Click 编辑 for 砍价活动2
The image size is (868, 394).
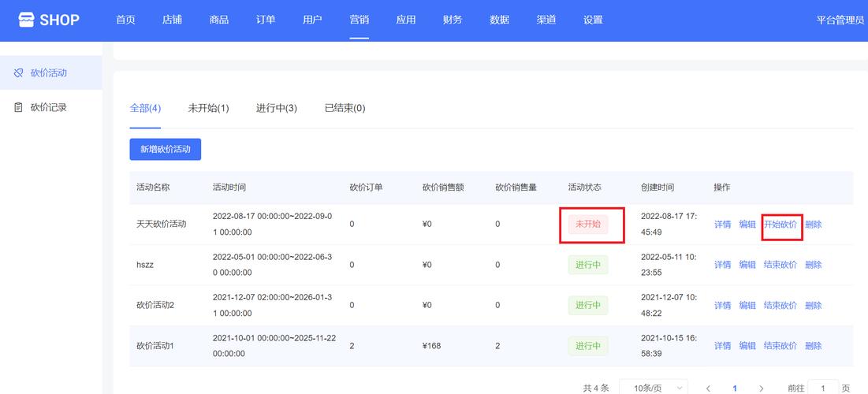(747, 306)
